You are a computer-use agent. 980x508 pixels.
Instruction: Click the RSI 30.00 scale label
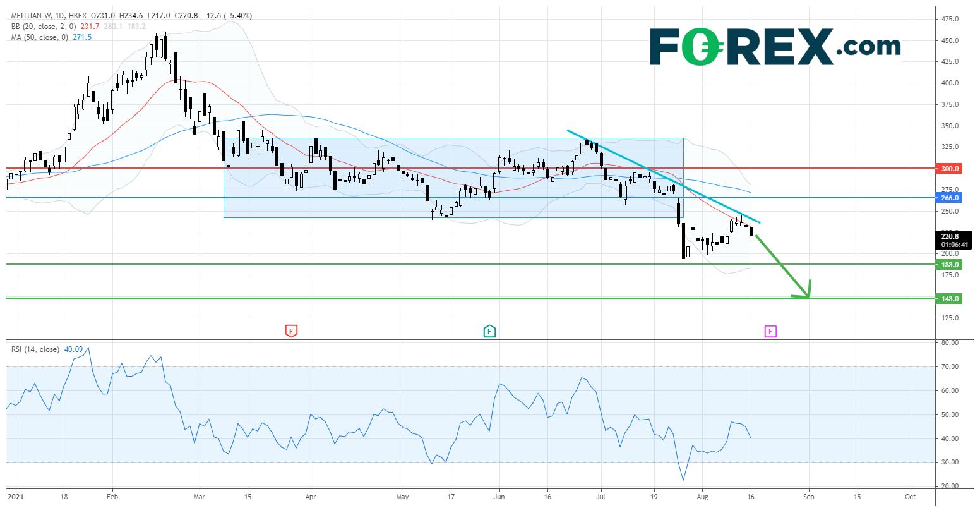click(951, 463)
